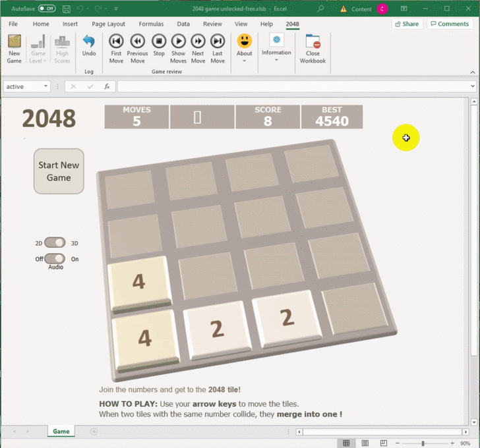Viewport: 480px width, 448px height.
Task: Click the pink user account avatar
Action: pos(382,9)
